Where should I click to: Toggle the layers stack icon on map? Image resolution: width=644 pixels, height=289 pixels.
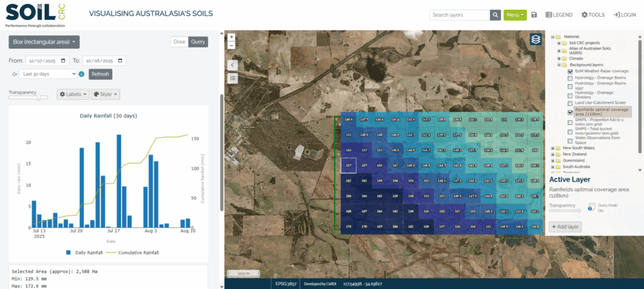click(x=535, y=39)
